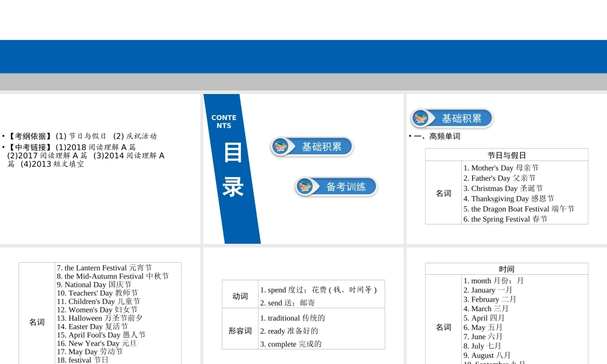Image resolution: width=607 pixels, height=364 pixels.
Task: Click the ready 准备好的 row
Action: click(289, 331)
